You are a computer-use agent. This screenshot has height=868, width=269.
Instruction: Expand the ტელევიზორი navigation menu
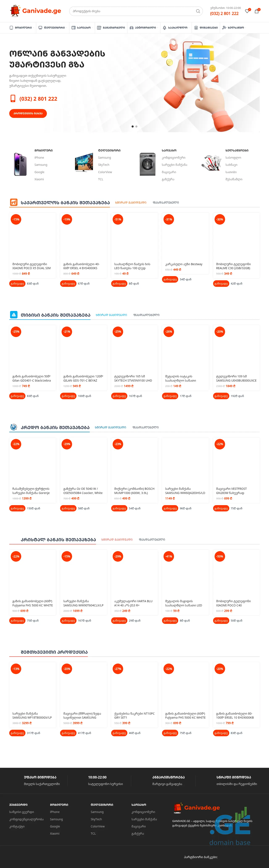point(51,28)
